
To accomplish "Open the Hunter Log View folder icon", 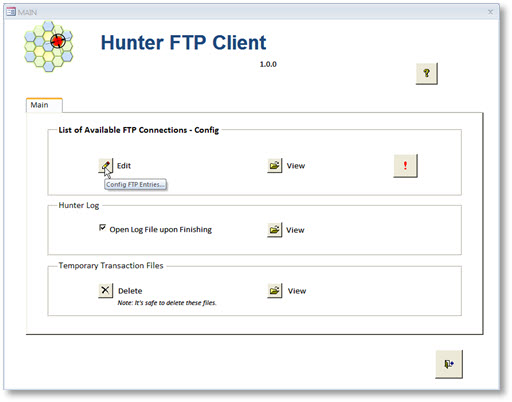I will pyautogui.click(x=275, y=230).
